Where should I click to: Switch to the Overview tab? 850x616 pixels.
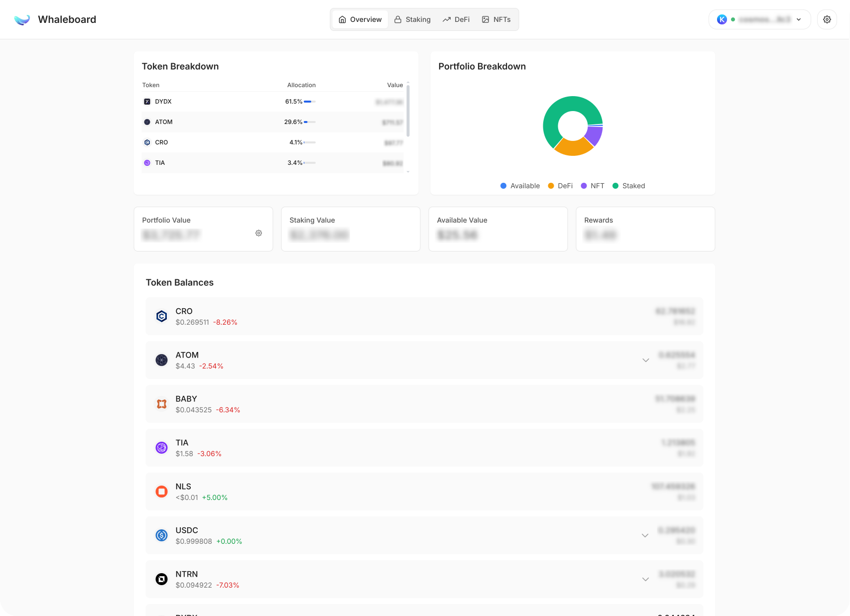point(360,19)
